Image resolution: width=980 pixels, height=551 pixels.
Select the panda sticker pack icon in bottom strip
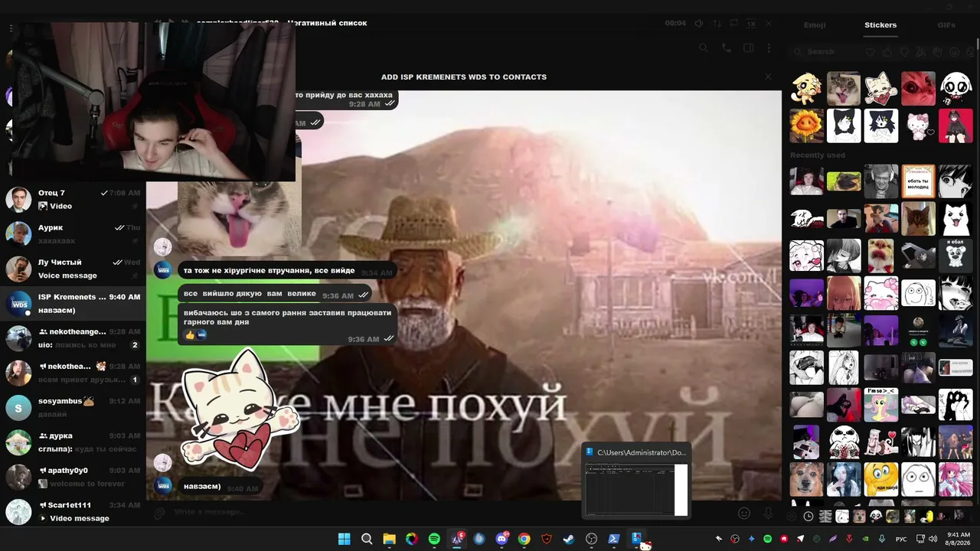[x=876, y=517]
